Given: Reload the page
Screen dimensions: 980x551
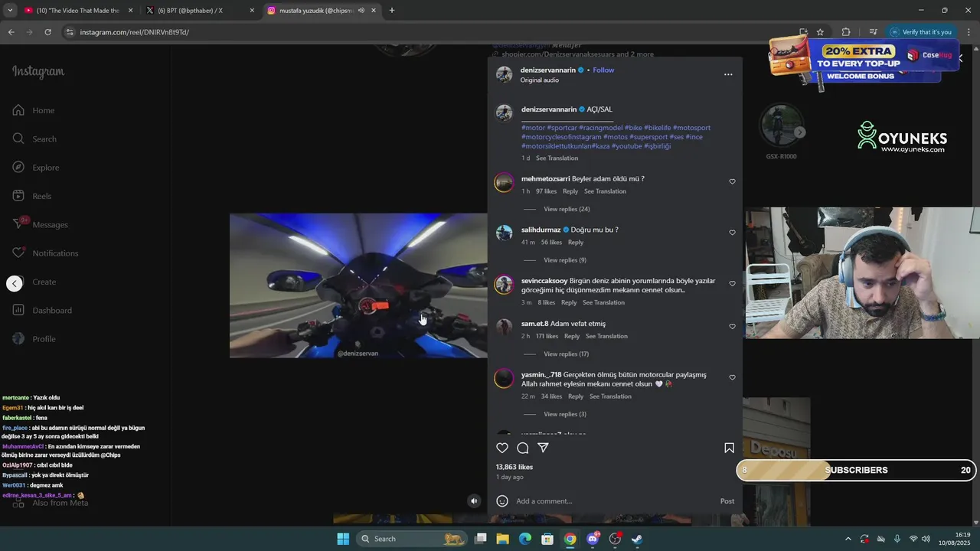Looking at the screenshot, I should [x=47, y=32].
